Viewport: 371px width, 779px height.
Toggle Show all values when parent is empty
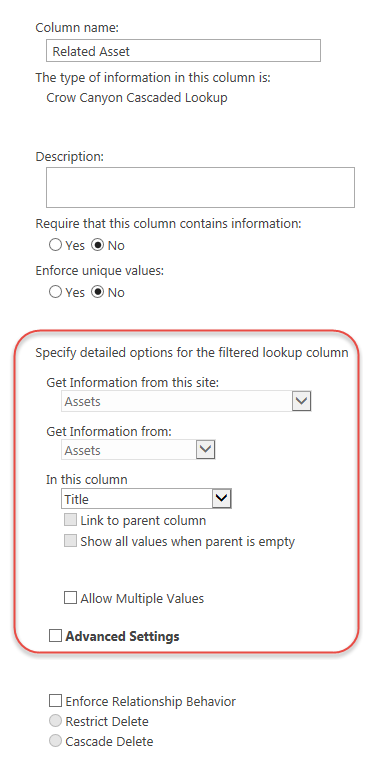coord(71,541)
